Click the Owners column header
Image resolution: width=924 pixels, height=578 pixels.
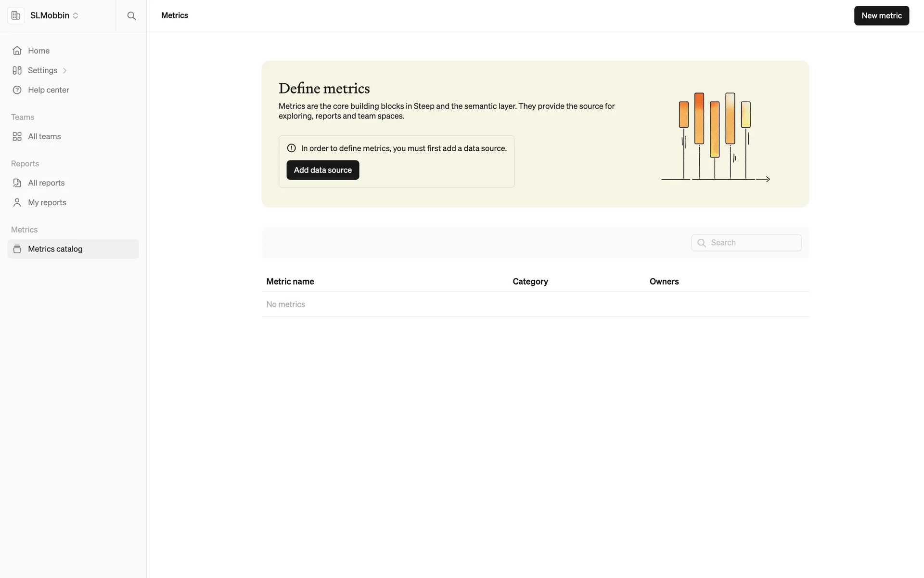click(x=664, y=282)
